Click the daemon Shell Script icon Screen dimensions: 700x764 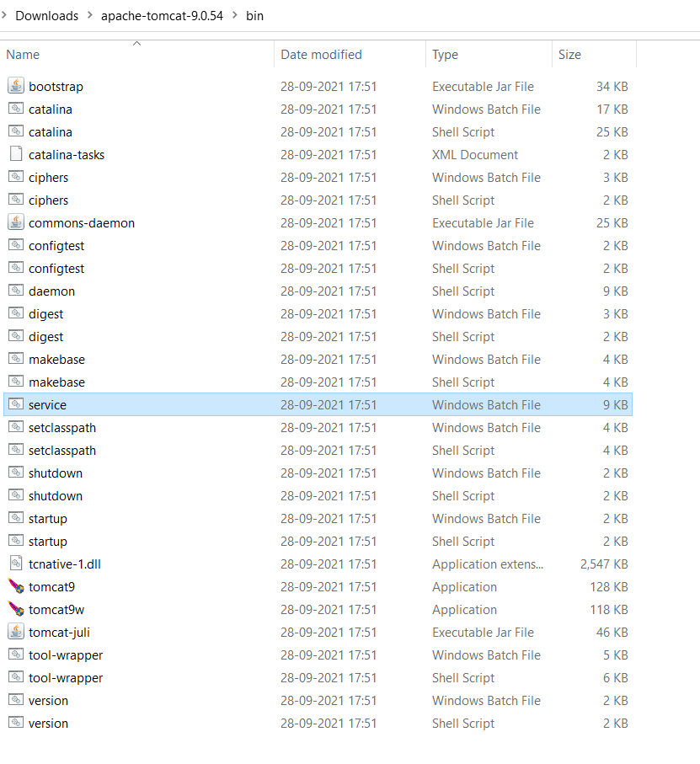click(16, 291)
